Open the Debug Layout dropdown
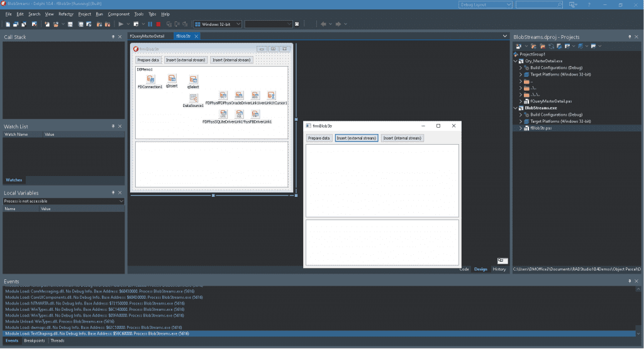 pos(508,5)
